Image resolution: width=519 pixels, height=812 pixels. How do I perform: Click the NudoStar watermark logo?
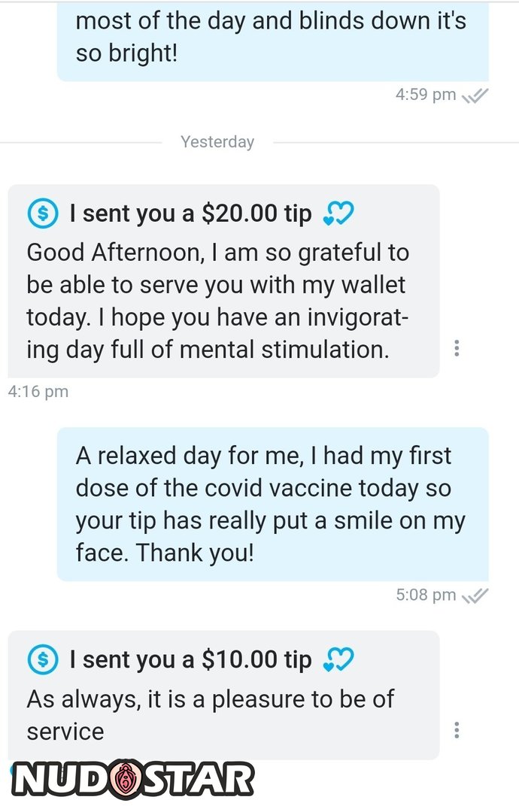pyautogui.click(x=132, y=779)
